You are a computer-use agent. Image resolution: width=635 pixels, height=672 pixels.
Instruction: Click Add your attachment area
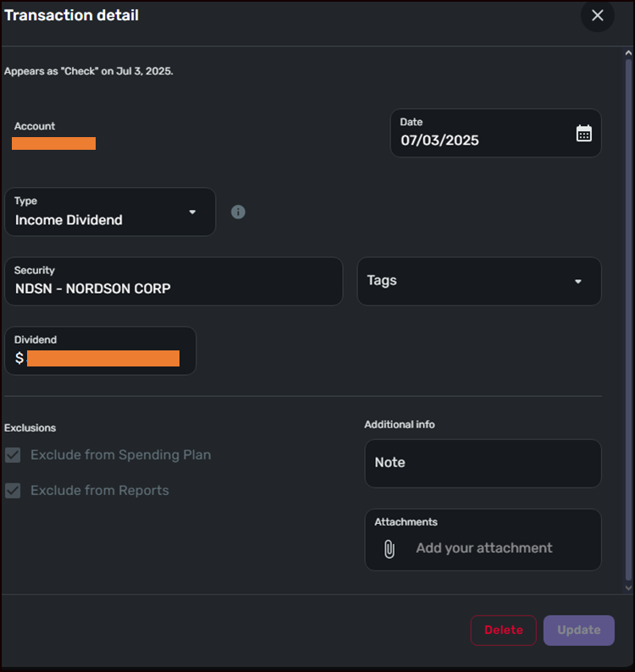click(484, 548)
